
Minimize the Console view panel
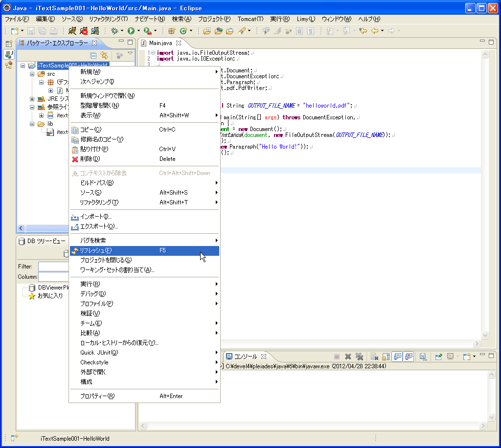pos(482,355)
